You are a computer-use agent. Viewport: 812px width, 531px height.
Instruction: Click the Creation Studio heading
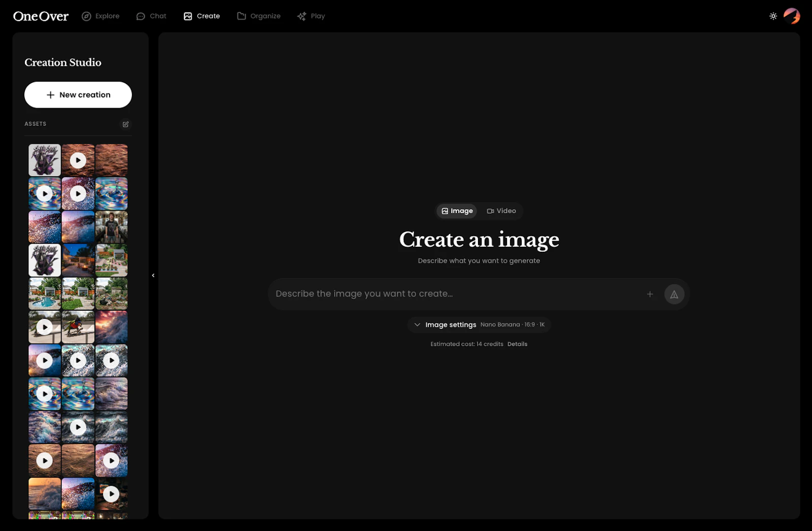click(63, 62)
